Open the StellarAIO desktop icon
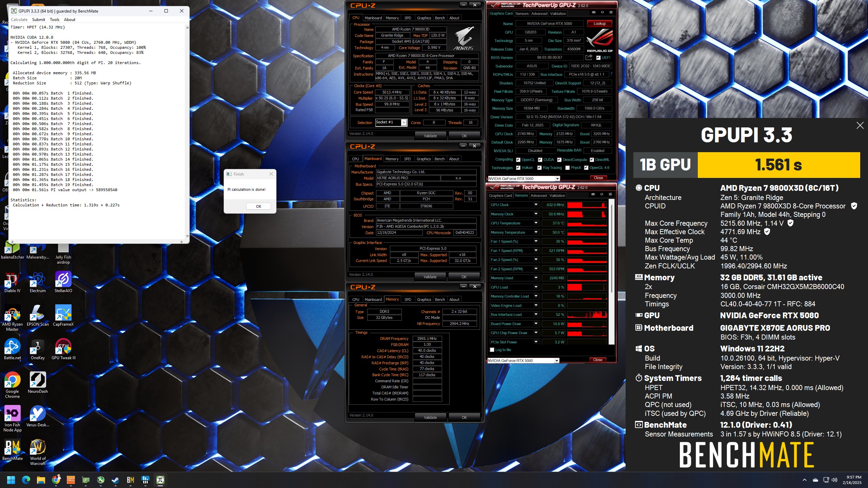 (63, 282)
